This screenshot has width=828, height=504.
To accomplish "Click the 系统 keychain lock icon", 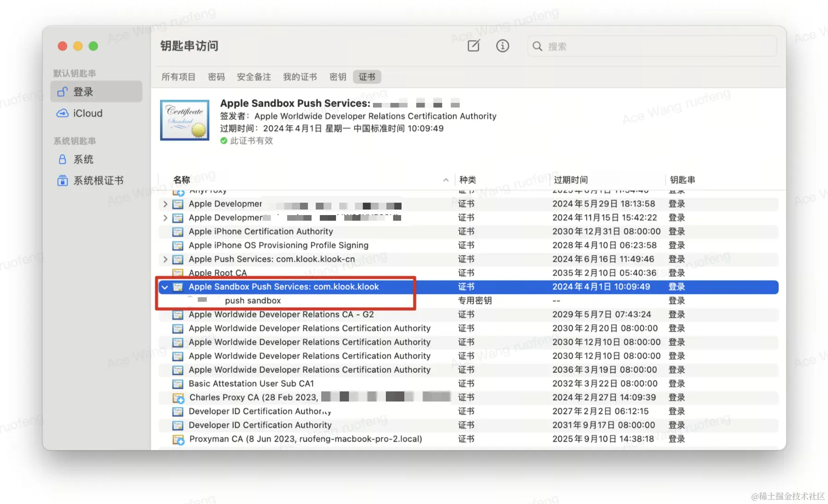I will click(62, 159).
